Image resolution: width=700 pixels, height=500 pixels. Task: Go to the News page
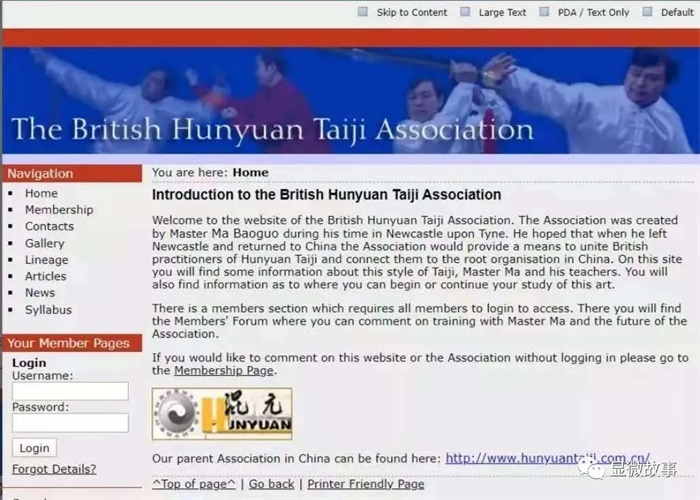(40, 293)
